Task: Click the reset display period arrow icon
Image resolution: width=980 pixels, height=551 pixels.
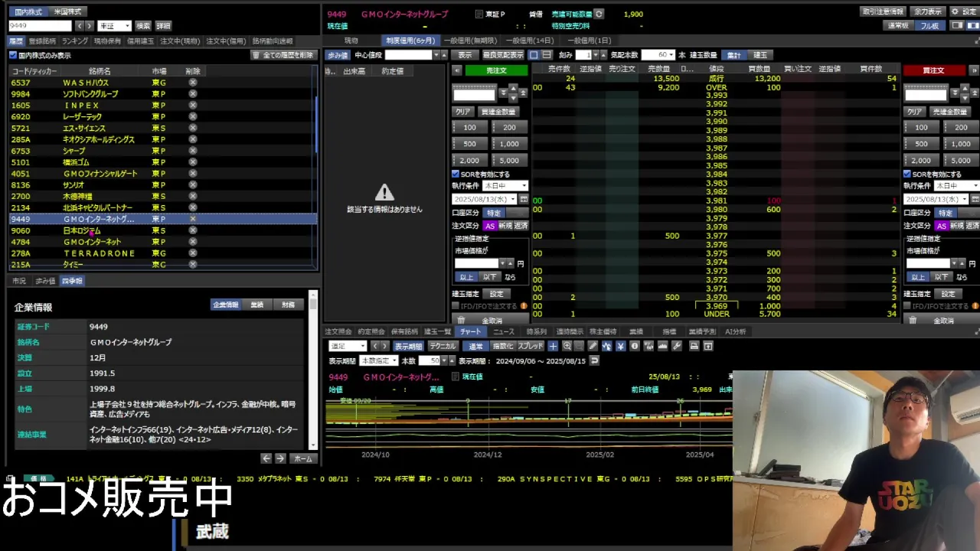Action: [594, 360]
